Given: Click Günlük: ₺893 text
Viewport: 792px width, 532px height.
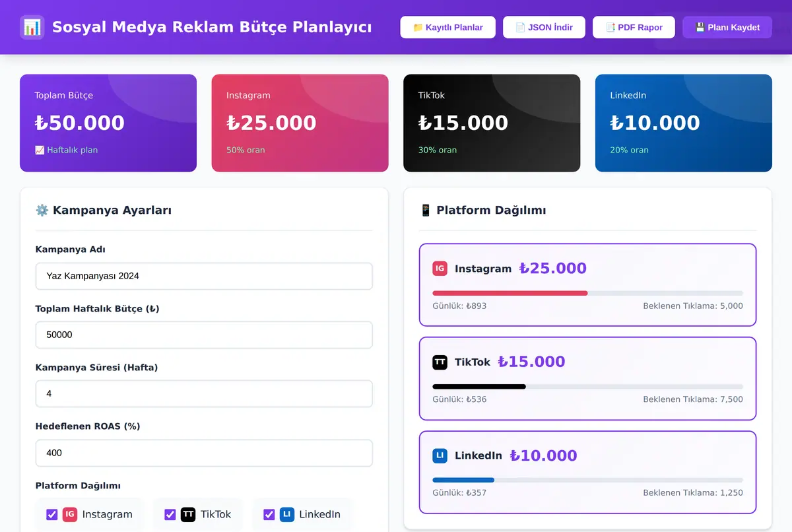Looking at the screenshot, I should tap(459, 306).
